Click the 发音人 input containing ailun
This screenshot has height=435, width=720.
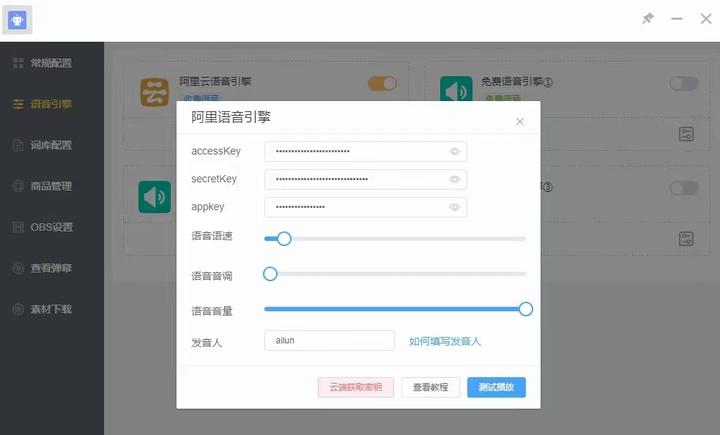[x=329, y=340]
